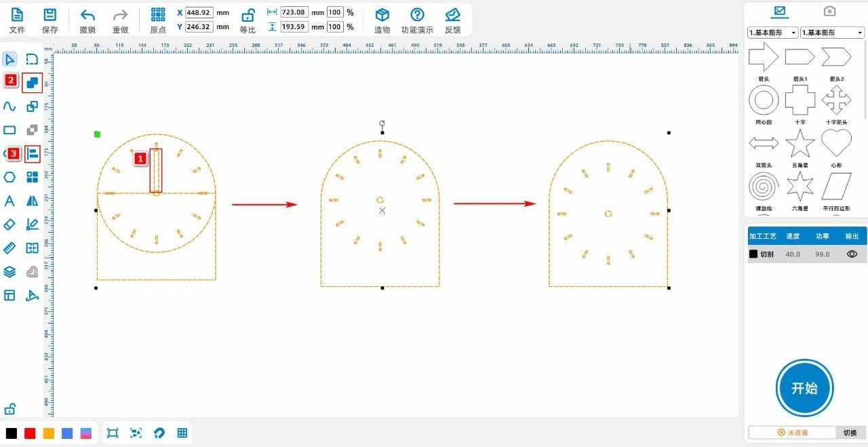
Task: Switch to the camera tab in right panel
Action: coord(829,11)
